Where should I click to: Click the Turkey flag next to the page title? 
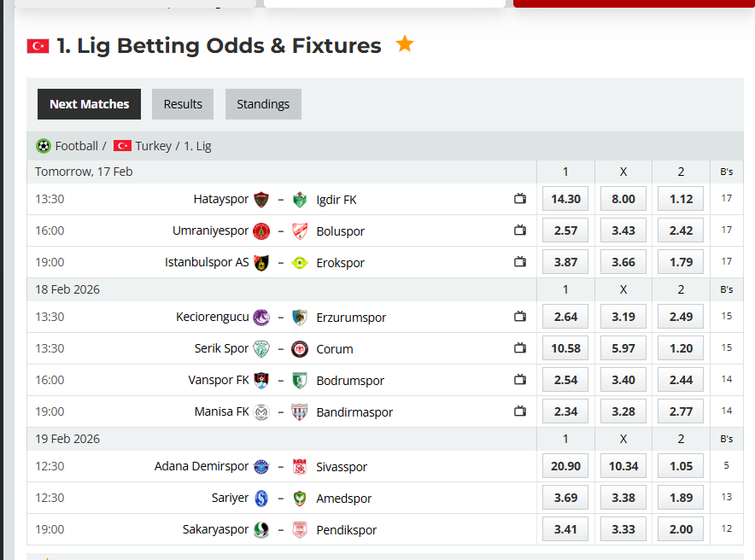[x=38, y=46]
